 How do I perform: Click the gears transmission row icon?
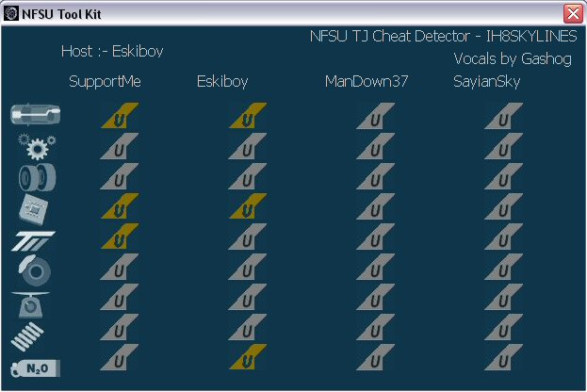pyautogui.click(x=37, y=146)
